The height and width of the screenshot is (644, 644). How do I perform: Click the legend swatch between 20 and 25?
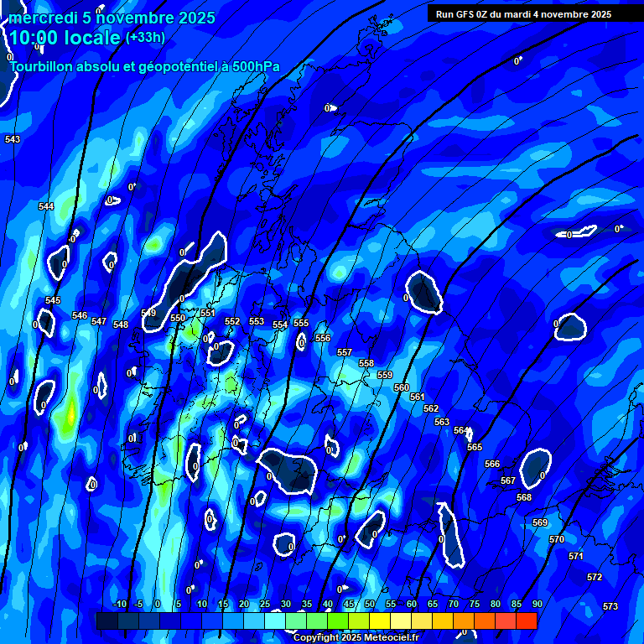tap(254, 621)
